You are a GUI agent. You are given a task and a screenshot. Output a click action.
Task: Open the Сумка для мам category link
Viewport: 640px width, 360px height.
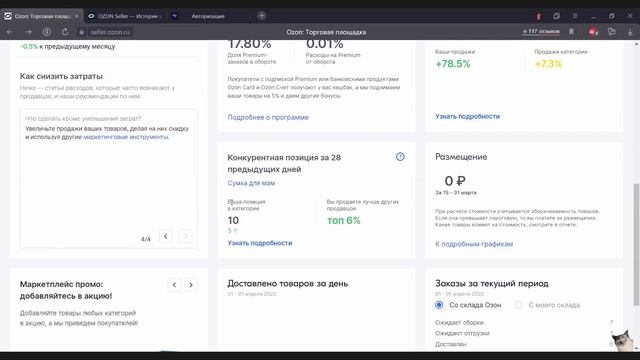tap(251, 183)
